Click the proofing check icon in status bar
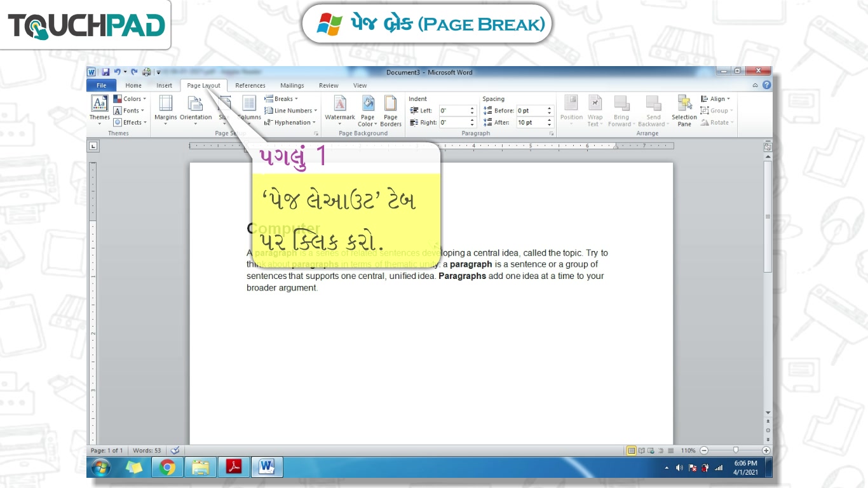The width and height of the screenshot is (868, 488). 175,451
